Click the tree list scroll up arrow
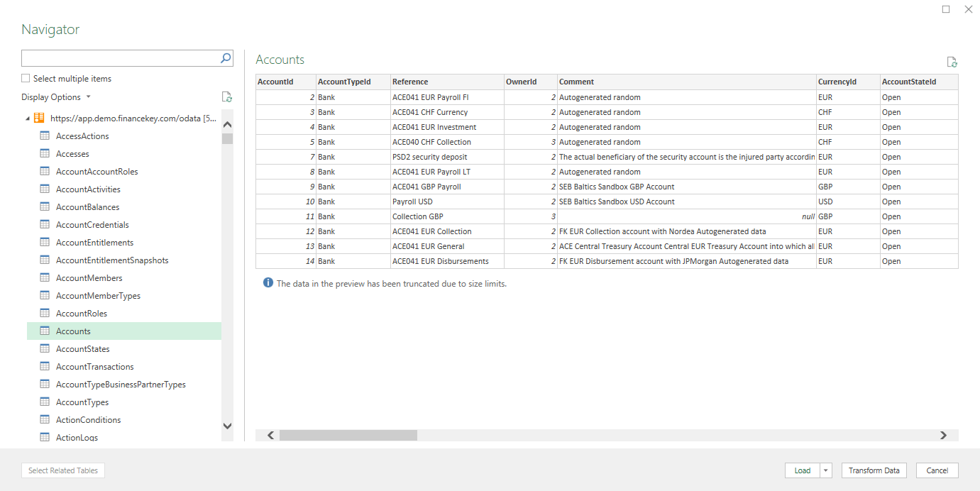Screen dimensions: 980x491 pos(227,125)
